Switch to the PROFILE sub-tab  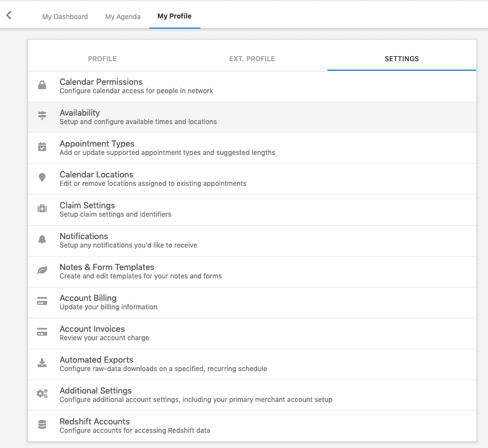point(102,59)
